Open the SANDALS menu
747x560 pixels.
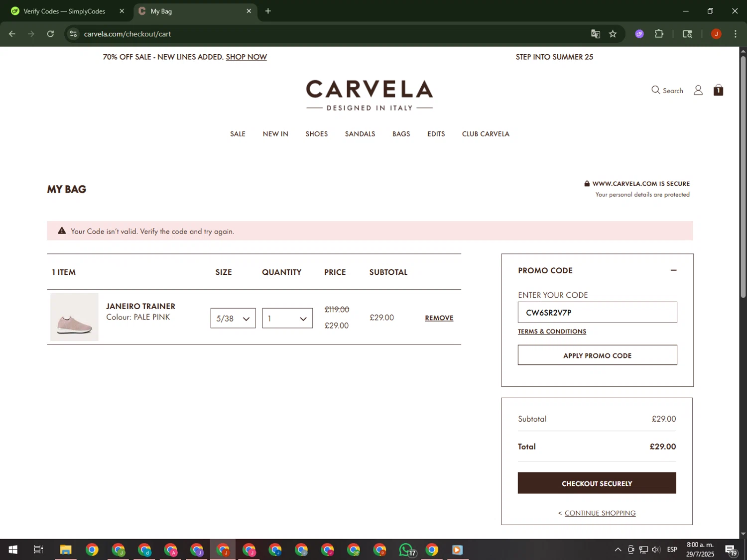click(360, 134)
